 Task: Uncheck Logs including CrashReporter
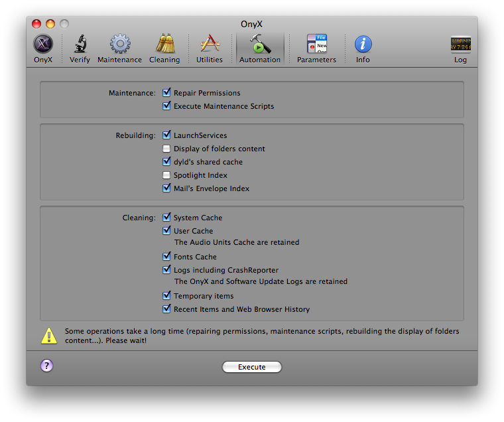[x=166, y=269]
